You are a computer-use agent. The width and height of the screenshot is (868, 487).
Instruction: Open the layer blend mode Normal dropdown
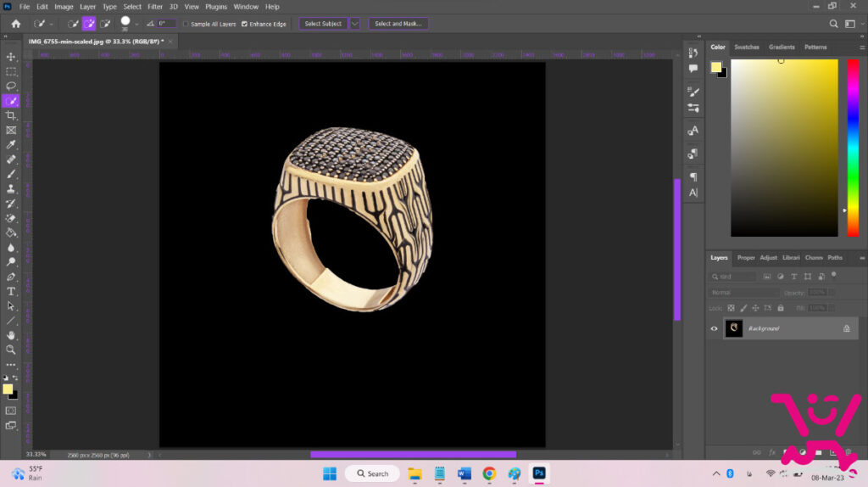point(744,293)
